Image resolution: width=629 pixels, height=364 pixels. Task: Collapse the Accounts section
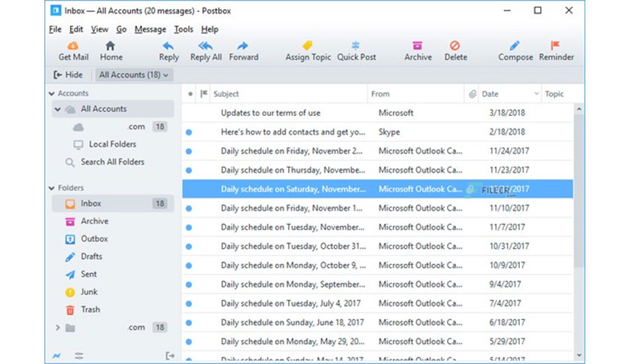point(51,93)
